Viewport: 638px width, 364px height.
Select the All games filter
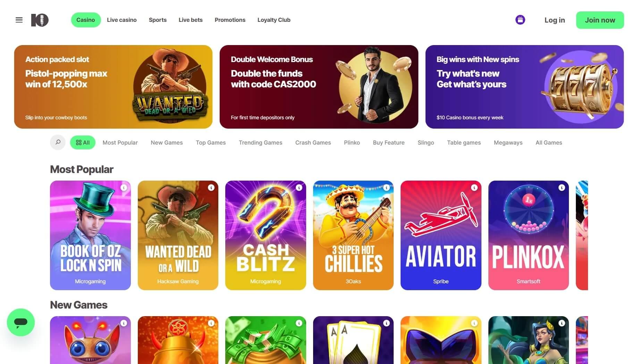click(83, 142)
